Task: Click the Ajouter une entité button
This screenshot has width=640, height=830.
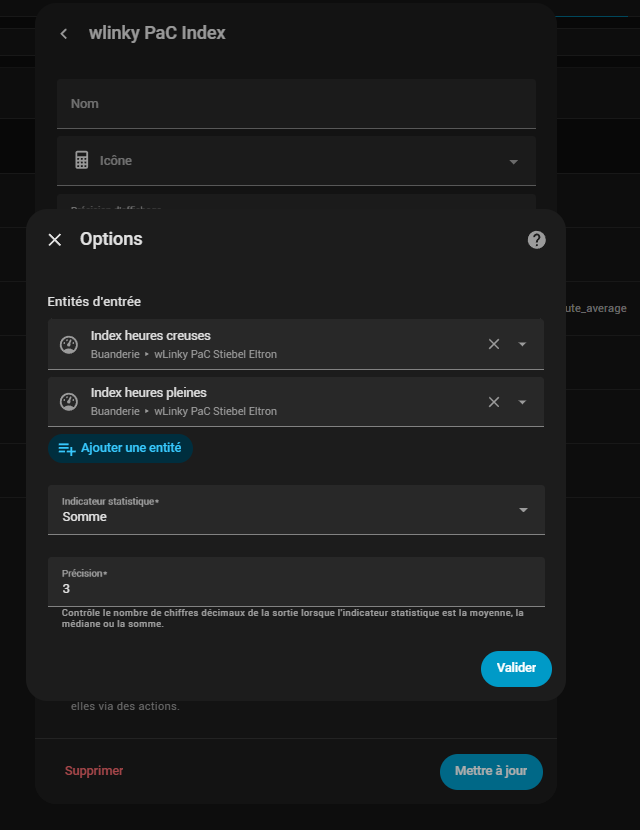Action: [120, 448]
